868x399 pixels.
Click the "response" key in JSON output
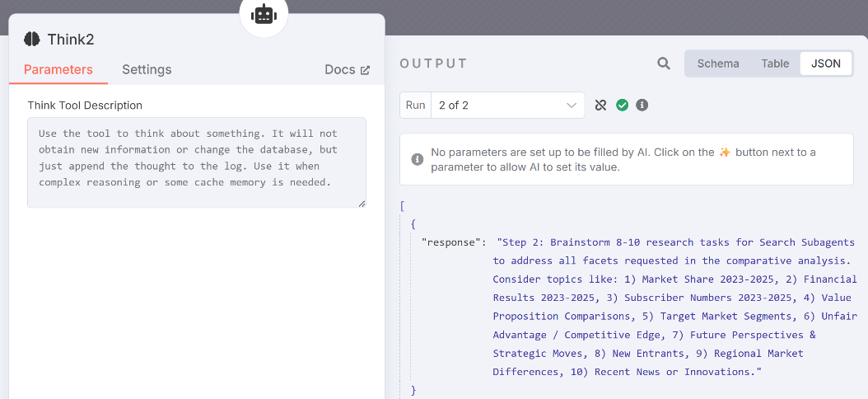tap(450, 242)
